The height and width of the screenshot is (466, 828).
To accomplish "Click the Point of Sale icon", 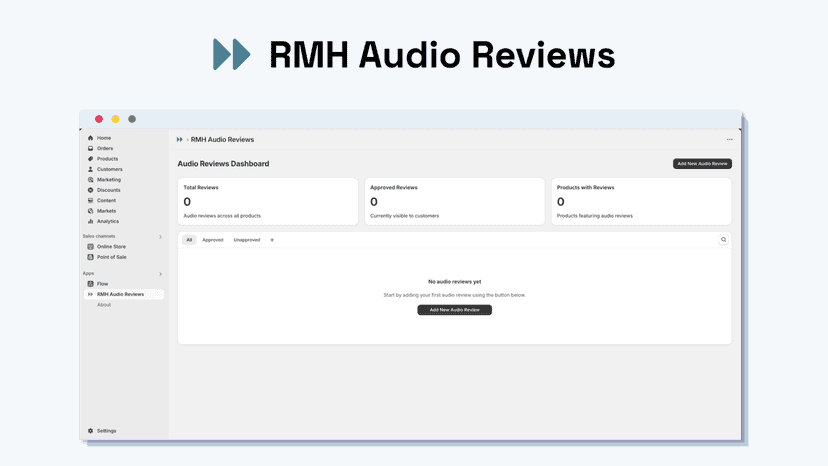I will (x=90, y=257).
